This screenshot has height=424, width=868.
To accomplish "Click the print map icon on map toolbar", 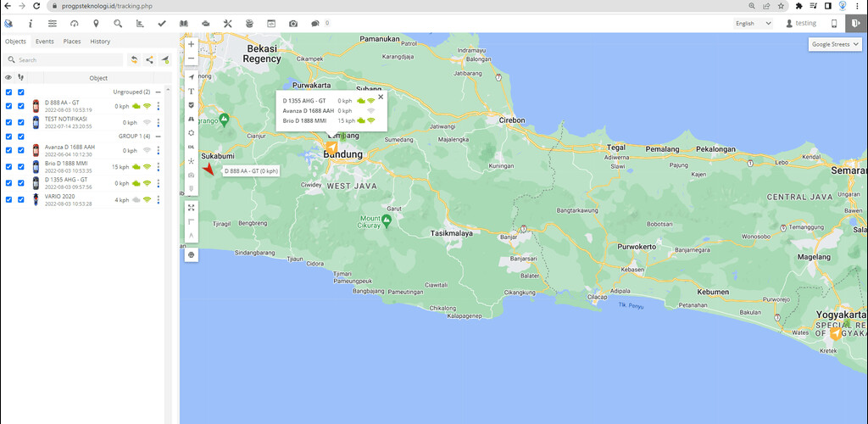I will 191,254.
